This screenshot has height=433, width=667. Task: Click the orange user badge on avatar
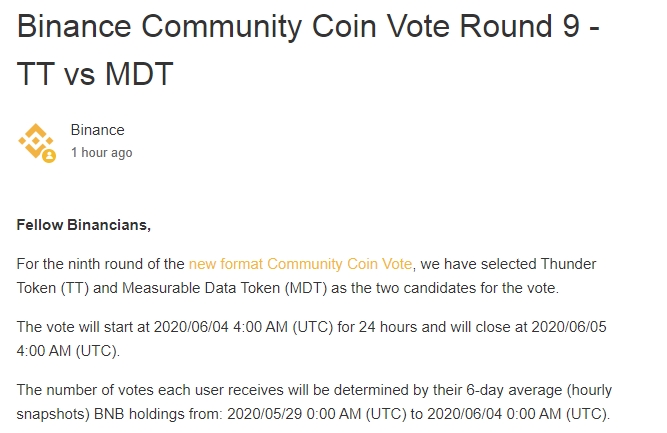coord(49,156)
